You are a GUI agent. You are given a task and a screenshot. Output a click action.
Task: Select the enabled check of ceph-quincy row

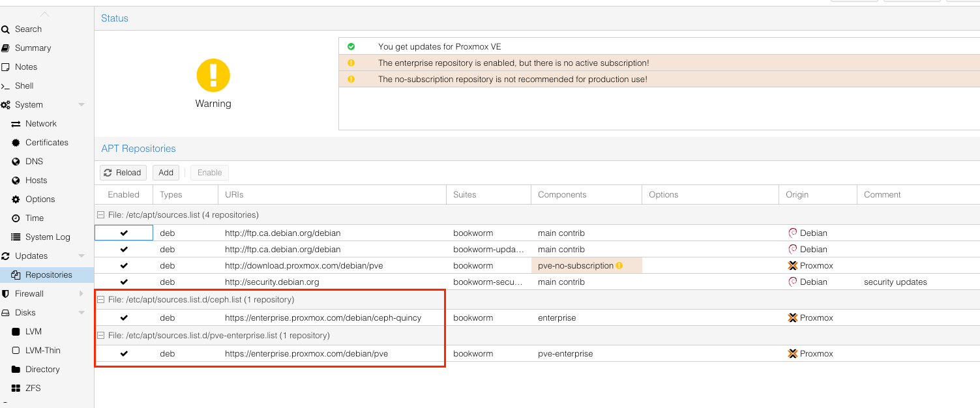[x=124, y=317]
